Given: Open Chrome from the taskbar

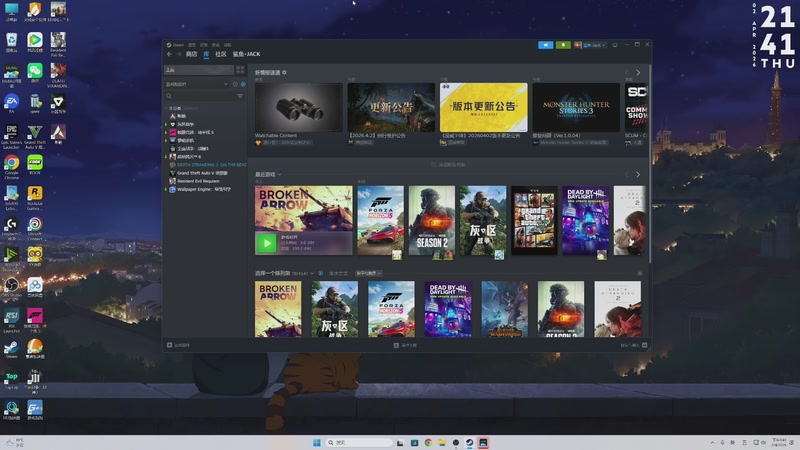Looking at the screenshot, I should (428, 442).
